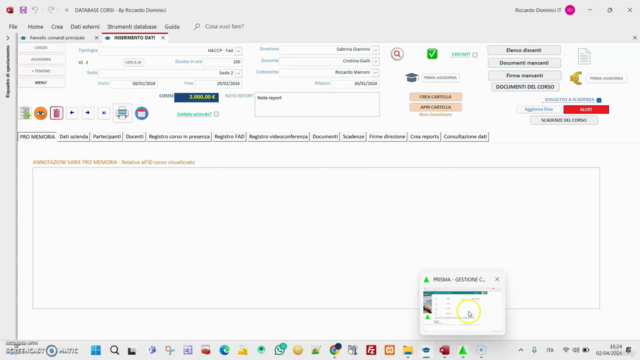Click the CREA CARTELLA button
The width and height of the screenshot is (640, 360).
(436, 97)
